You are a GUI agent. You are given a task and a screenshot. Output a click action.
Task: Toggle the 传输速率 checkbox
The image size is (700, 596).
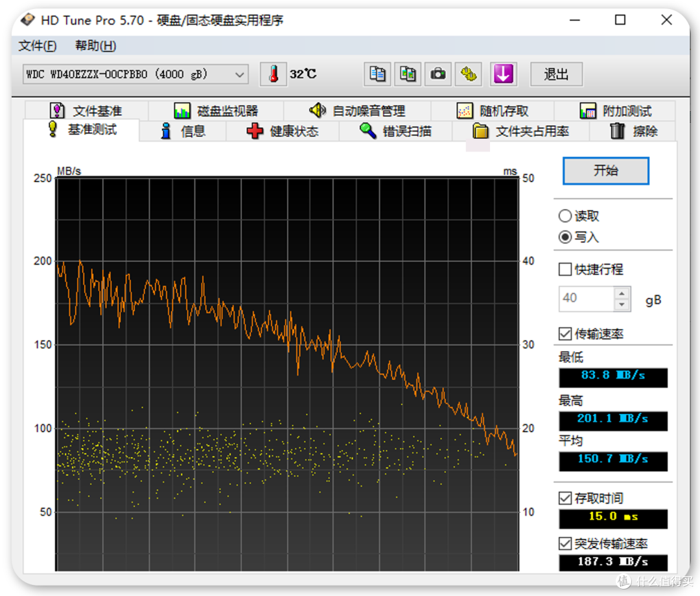[590, 334]
